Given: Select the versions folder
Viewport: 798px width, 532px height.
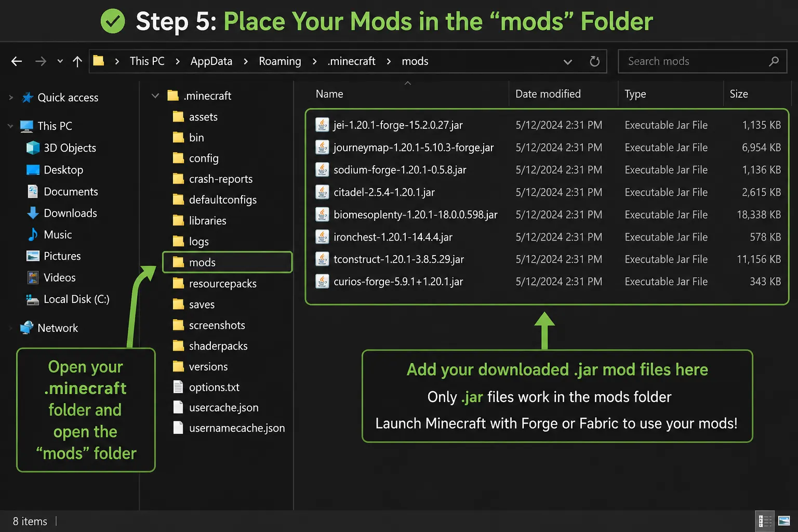Looking at the screenshot, I should 200,366.
